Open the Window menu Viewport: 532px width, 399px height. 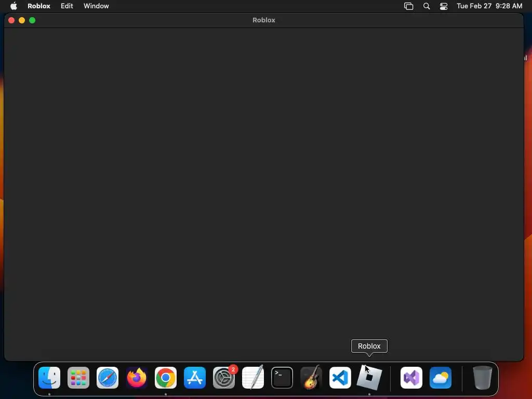[x=96, y=6]
